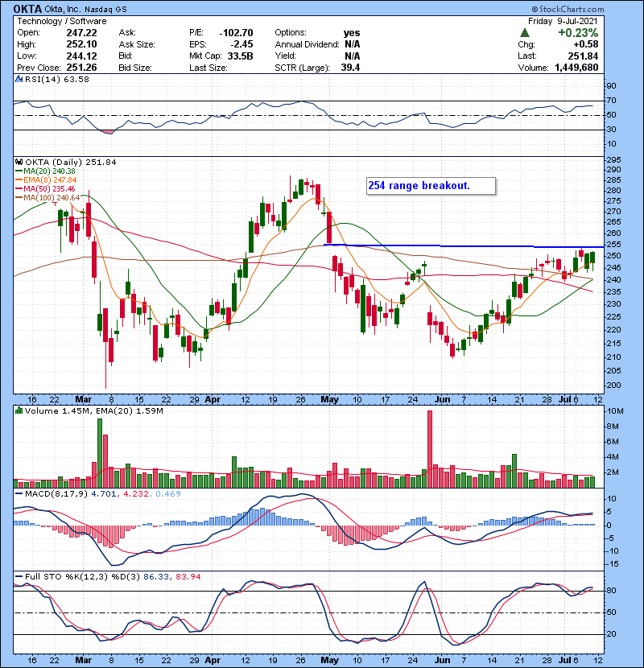Click the -15 label on the MACD axis
644x668 pixels.
tap(612, 564)
